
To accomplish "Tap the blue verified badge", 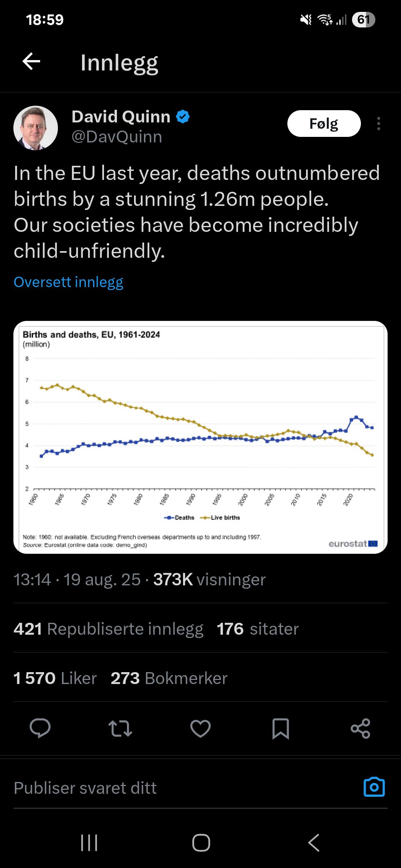I will pyautogui.click(x=183, y=116).
